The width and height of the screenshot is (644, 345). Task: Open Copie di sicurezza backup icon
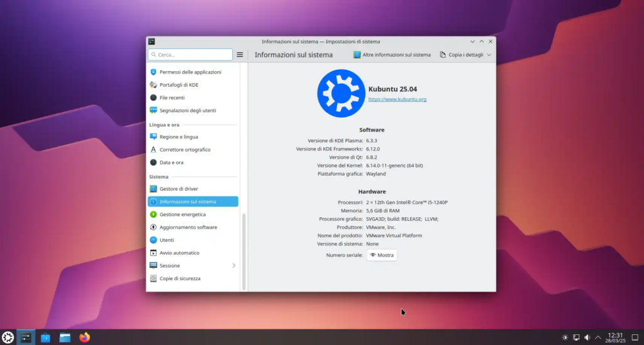(x=153, y=278)
